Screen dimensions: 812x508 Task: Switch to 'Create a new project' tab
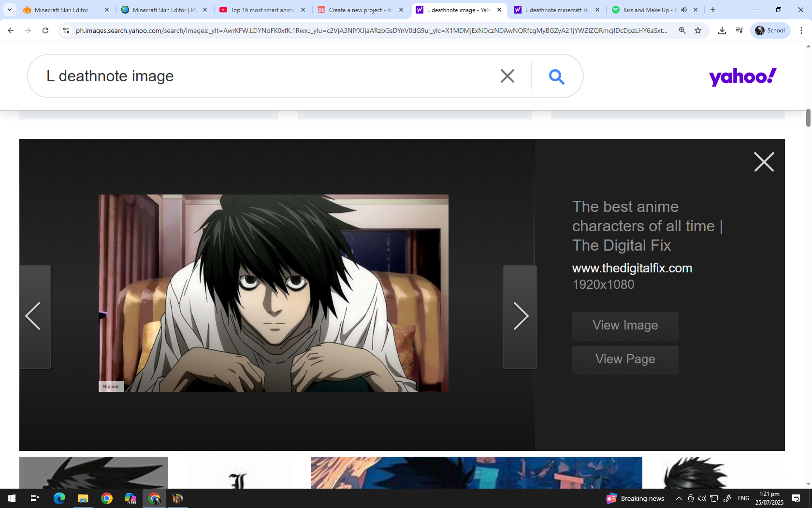(361, 10)
